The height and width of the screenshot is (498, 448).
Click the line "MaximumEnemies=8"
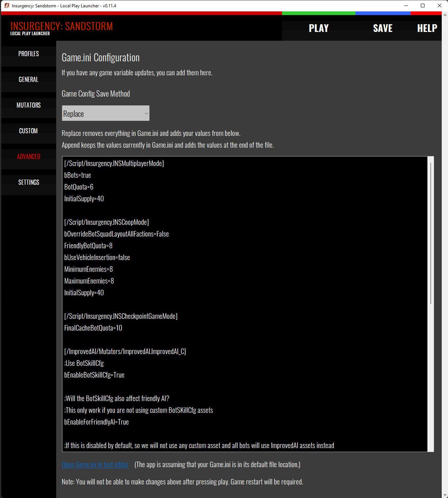coord(89,281)
